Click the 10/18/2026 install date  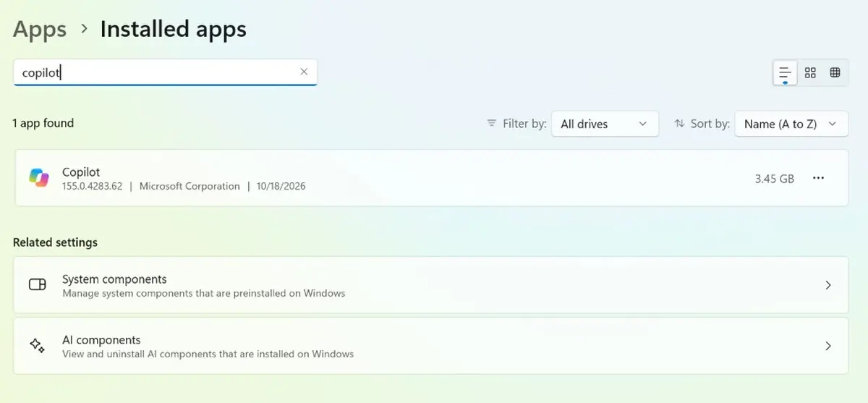click(x=281, y=186)
